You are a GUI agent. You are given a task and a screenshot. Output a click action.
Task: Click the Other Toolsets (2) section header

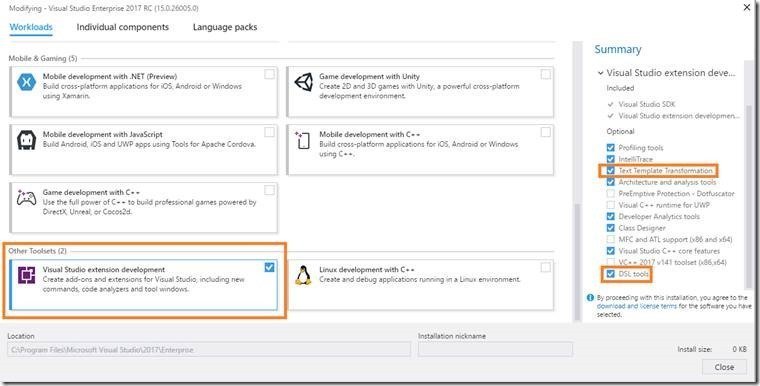37,251
